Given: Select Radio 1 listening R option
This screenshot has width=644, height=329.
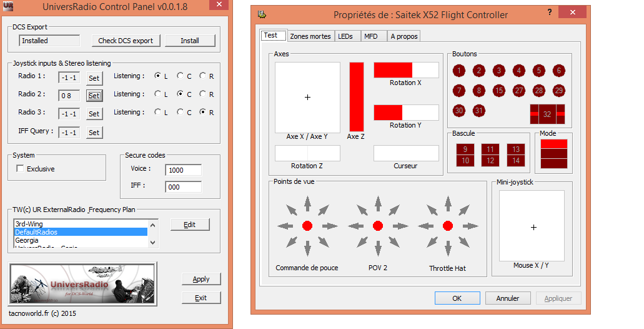Looking at the screenshot, I should 202,76.
